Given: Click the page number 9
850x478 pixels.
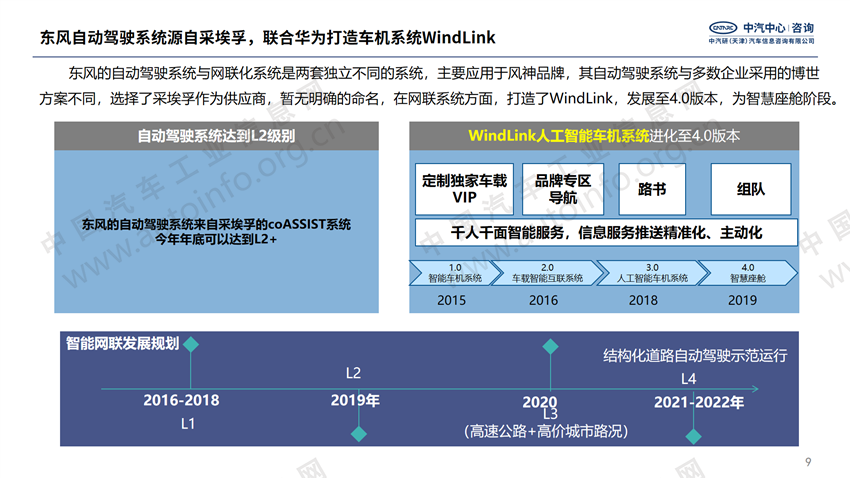Looking at the screenshot, I should click(808, 462).
